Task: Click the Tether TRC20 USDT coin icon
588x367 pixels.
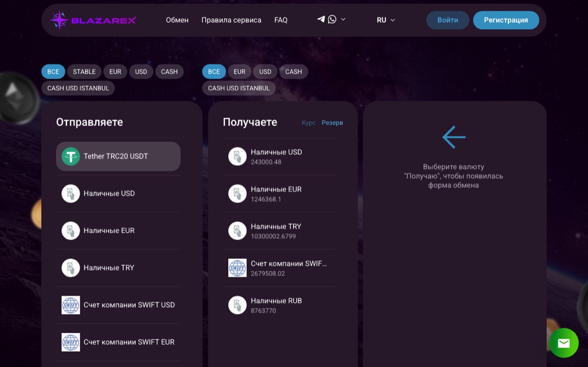Action: pos(71,157)
